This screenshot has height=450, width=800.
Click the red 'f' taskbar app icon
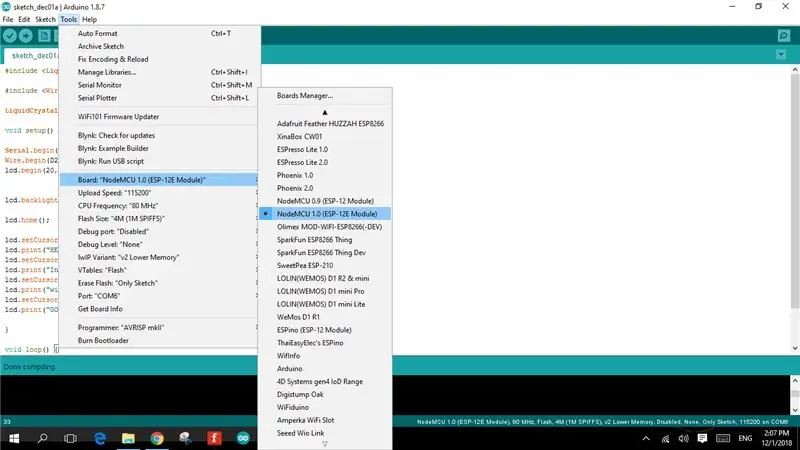[x=214, y=438]
